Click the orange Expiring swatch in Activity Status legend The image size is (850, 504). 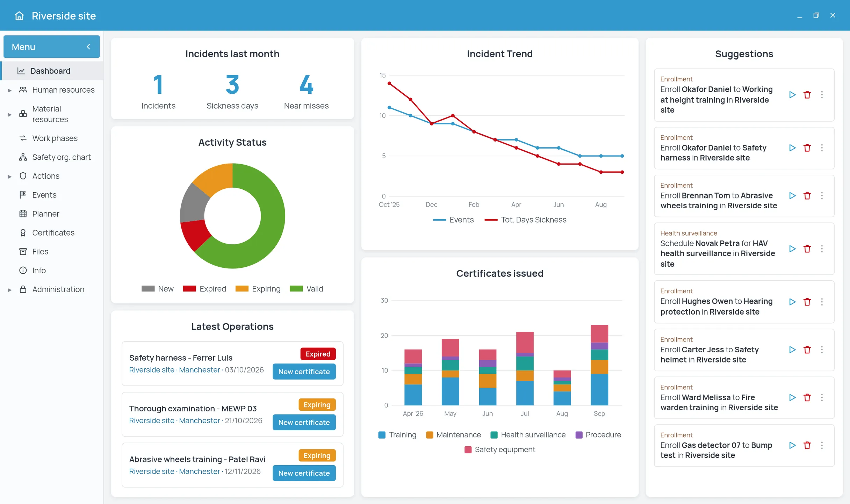pyautogui.click(x=242, y=289)
